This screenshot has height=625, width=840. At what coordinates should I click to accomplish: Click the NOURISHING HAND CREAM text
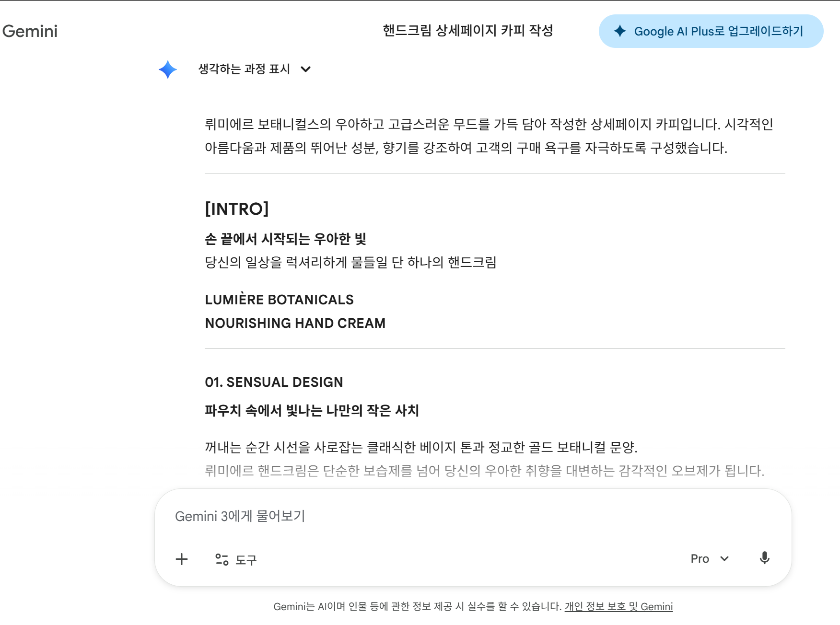point(295,323)
